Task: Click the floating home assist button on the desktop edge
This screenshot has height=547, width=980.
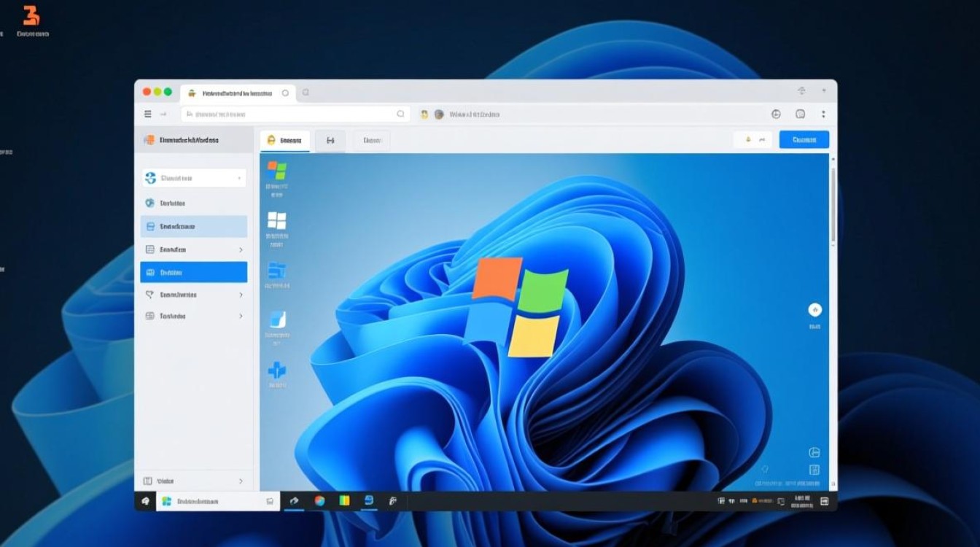Action: [x=815, y=311]
